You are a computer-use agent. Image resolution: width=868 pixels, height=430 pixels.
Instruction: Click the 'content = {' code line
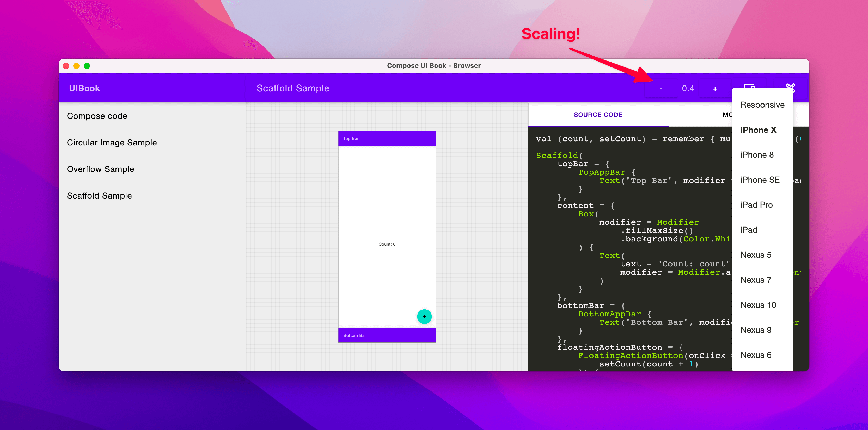pyautogui.click(x=586, y=206)
